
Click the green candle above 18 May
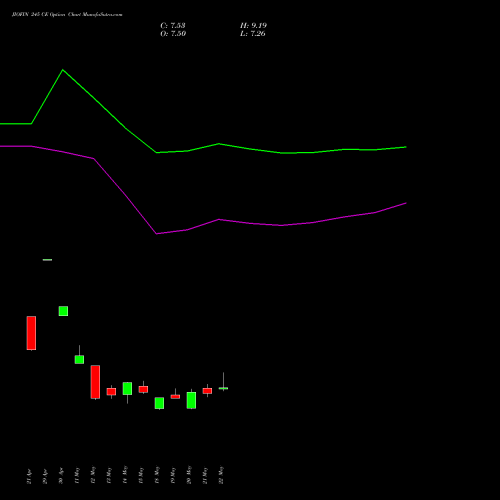[x=159, y=403]
